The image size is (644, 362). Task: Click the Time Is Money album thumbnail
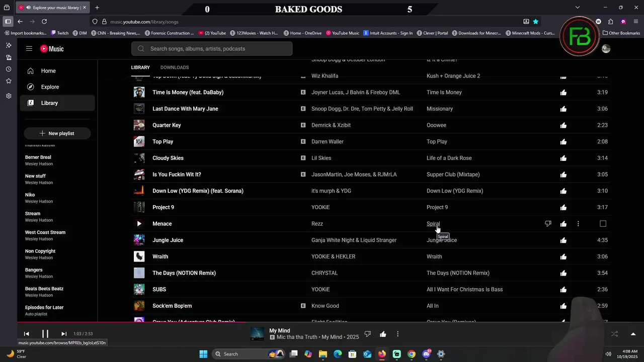pyautogui.click(x=139, y=93)
